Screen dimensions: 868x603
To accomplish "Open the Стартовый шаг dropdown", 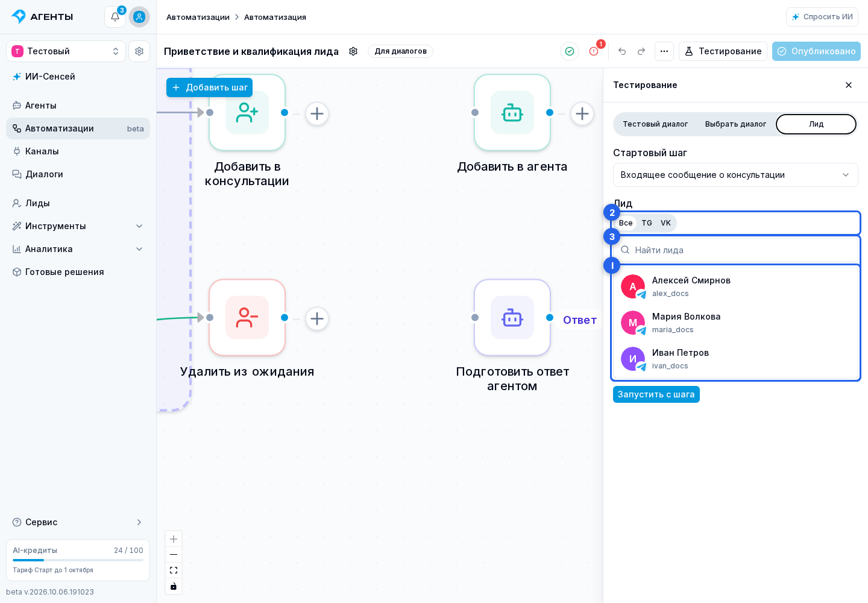I will pos(735,175).
